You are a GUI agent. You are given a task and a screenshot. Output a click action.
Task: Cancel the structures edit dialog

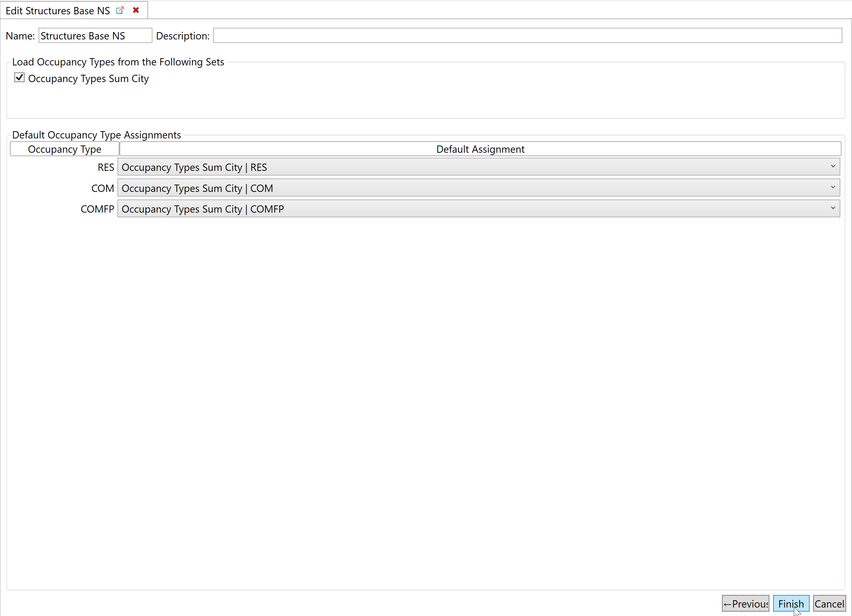[829, 604]
